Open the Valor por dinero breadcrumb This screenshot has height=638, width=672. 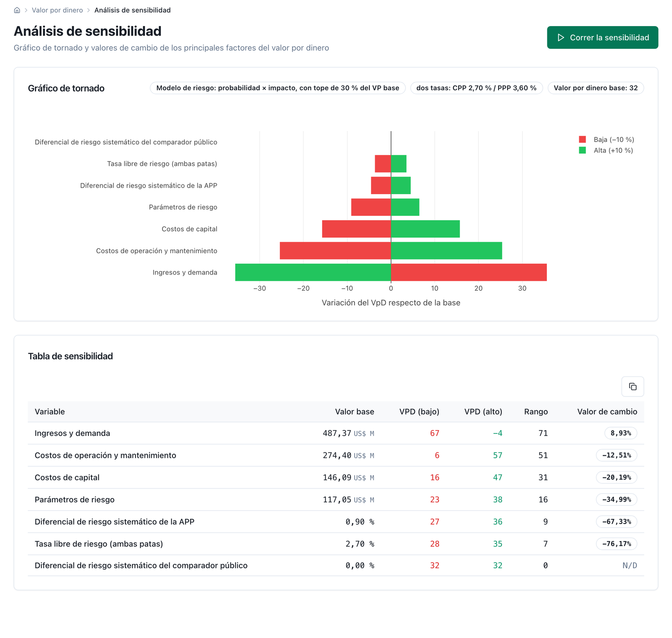tap(58, 10)
